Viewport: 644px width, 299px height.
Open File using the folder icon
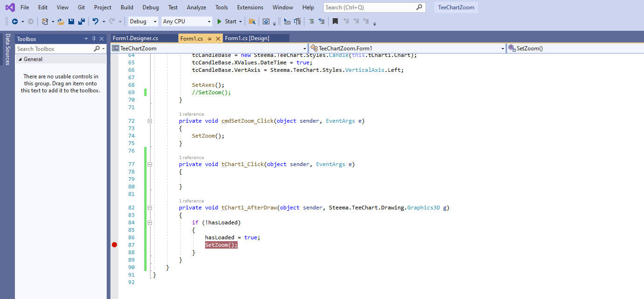click(61, 21)
